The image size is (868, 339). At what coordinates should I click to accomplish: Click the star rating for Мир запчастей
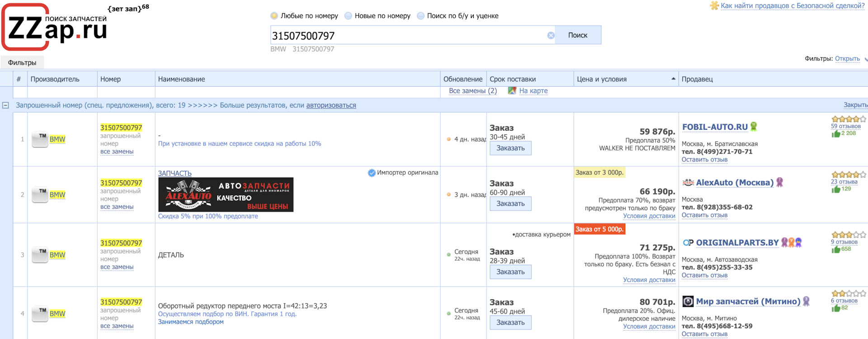pyautogui.click(x=849, y=294)
